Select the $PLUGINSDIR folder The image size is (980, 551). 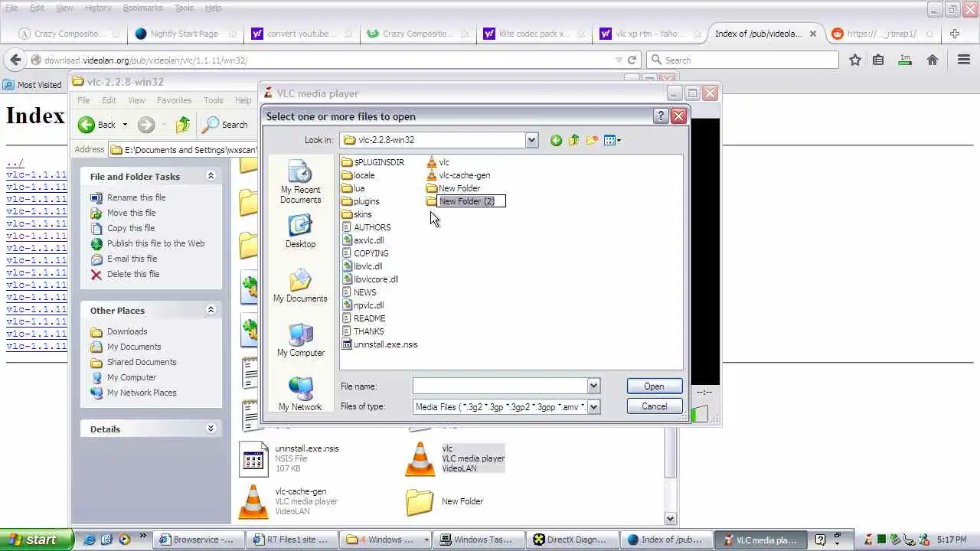[x=373, y=162]
